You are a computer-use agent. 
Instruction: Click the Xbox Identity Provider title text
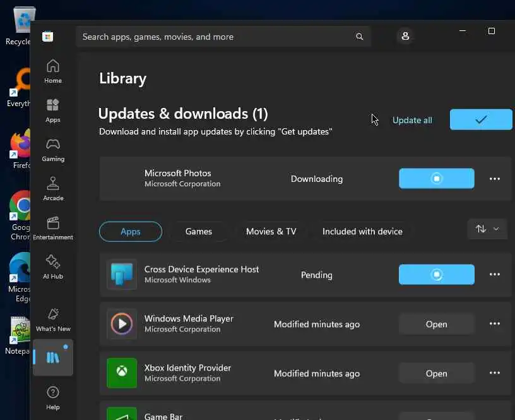tap(187, 368)
